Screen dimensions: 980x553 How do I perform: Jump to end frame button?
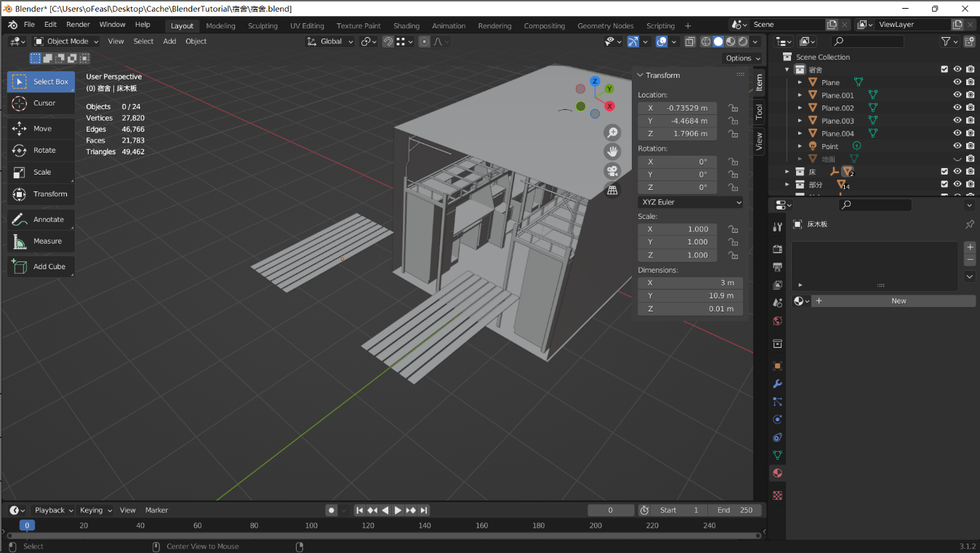[x=424, y=511]
